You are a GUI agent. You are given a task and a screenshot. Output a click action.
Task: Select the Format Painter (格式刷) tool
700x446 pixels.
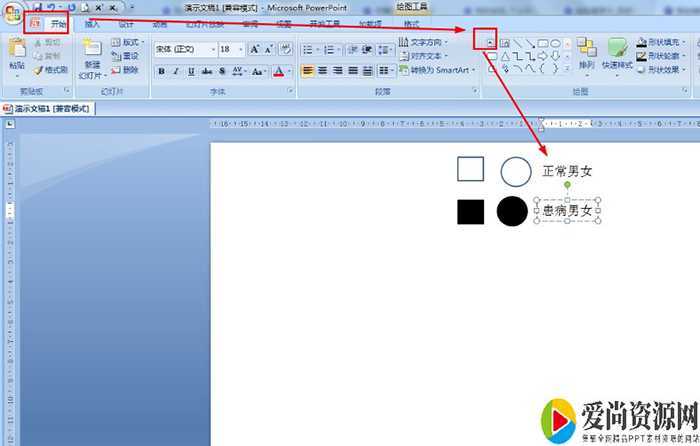click(52, 71)
